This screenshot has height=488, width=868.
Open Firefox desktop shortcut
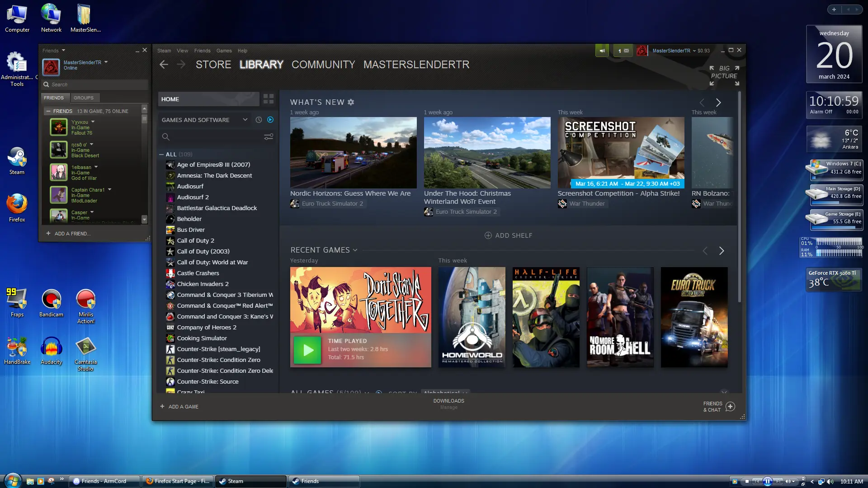pyautogui.click(x=17, y=208)
